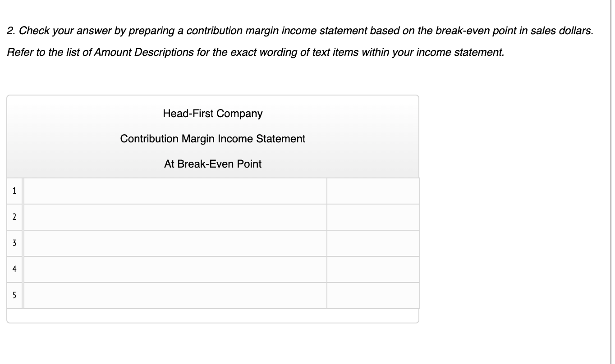Click the description cell in row 5

point(175,296)
